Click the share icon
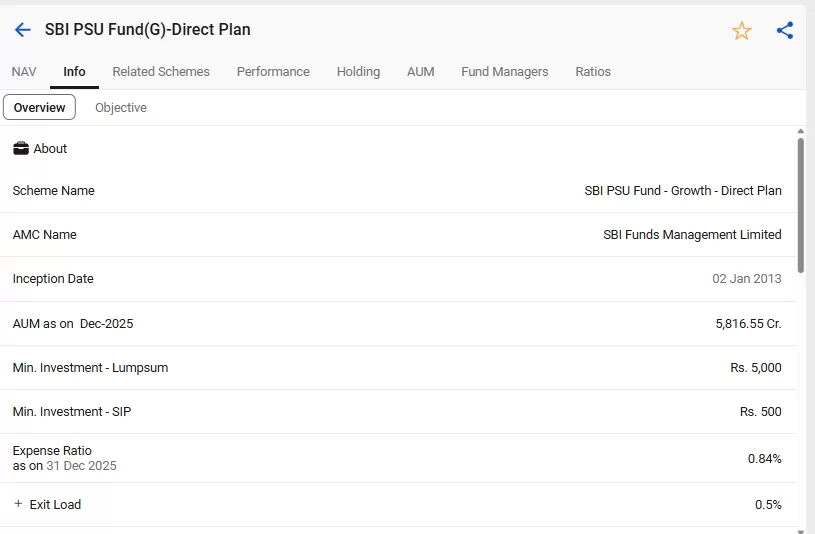This screenshot has height=534, width=815. click(x=785, y=30)
